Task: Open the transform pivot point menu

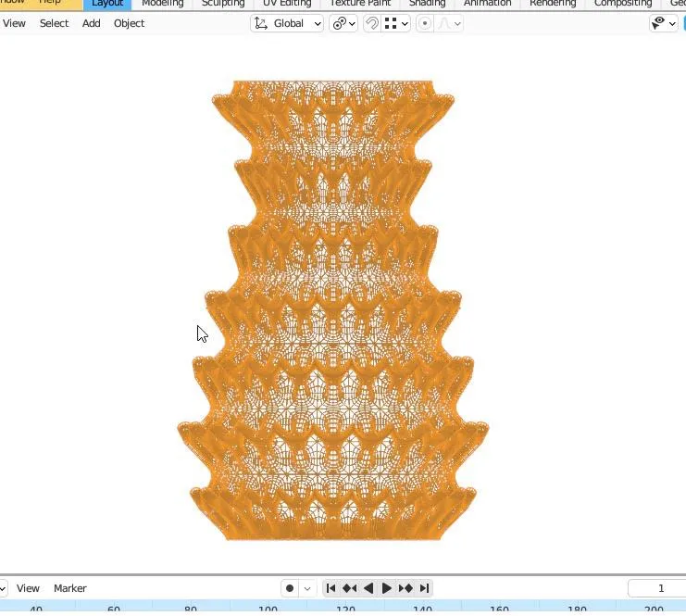Action: (x=344, y=23)
